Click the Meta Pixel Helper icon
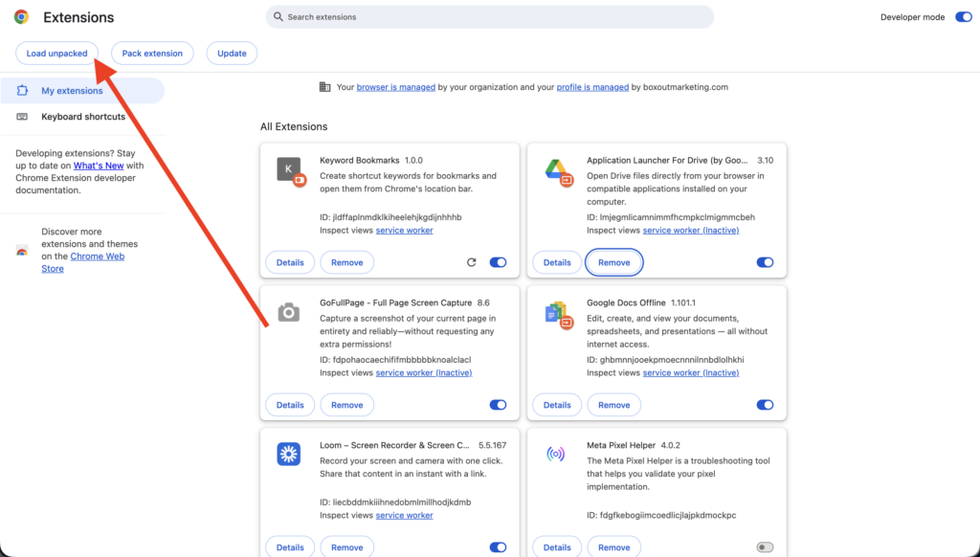 pos(557,454)
